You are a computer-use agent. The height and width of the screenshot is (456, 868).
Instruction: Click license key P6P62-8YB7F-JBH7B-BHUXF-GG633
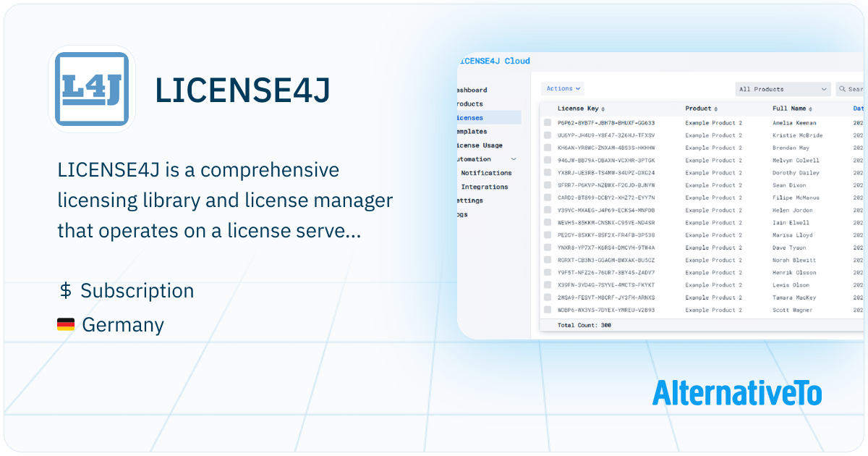606,123
